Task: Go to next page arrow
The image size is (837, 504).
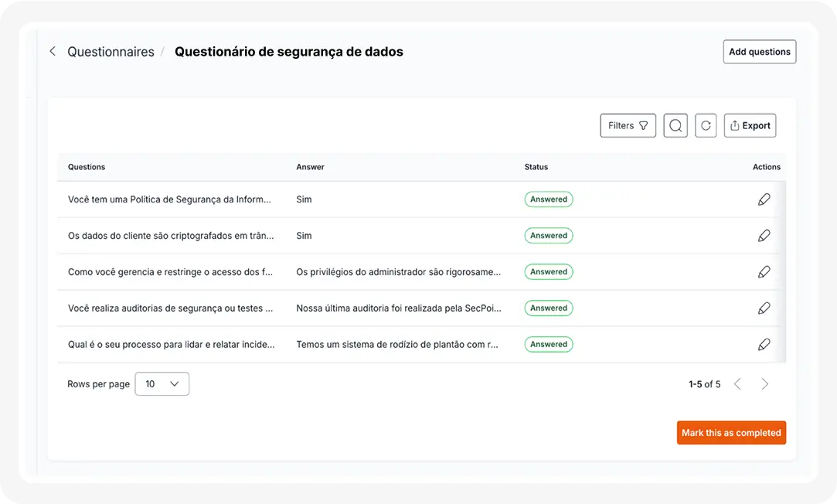Action: (764, 384)
